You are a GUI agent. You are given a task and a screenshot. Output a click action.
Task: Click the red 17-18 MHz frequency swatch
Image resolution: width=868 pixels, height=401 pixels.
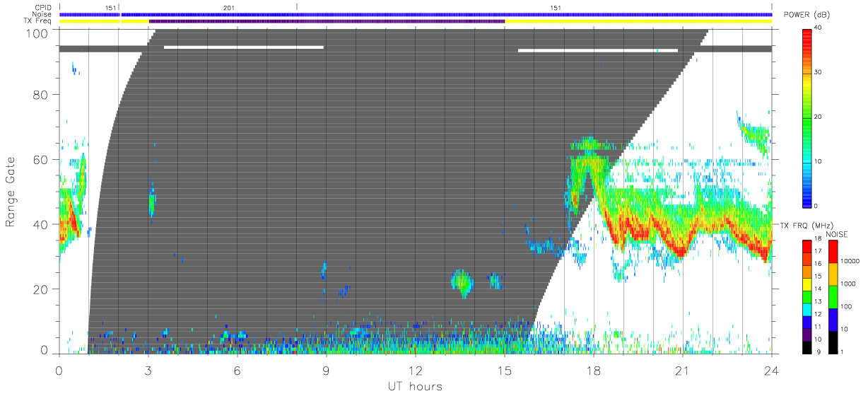click(x=807, y=246)
